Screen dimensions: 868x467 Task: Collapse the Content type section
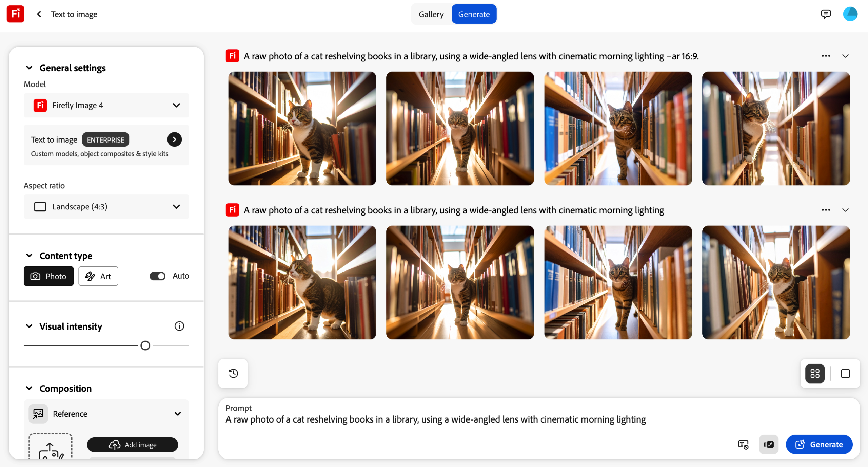(29, 256)
